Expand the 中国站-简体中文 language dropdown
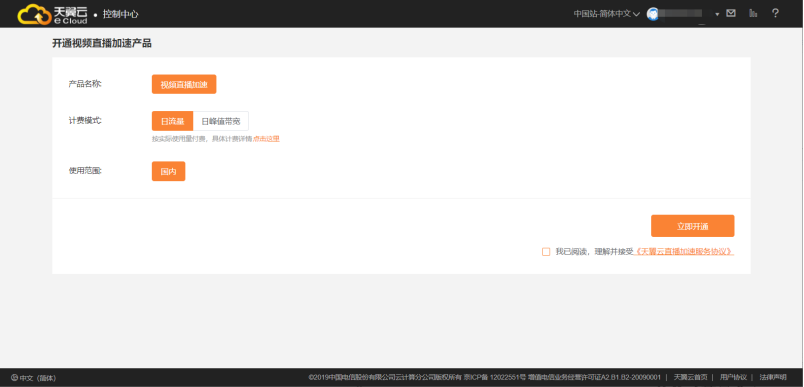This screenshot has width=804, height=387. click(x=607, y=14)
